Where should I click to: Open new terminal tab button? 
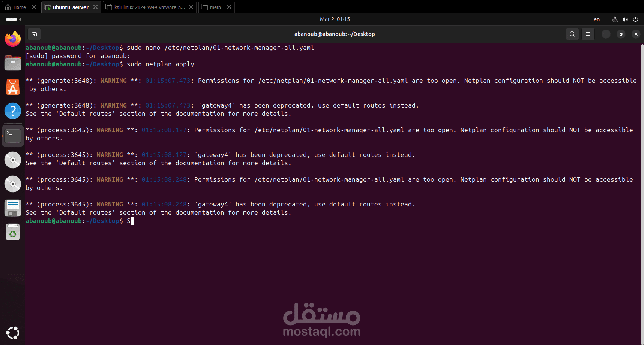(34, 34)
